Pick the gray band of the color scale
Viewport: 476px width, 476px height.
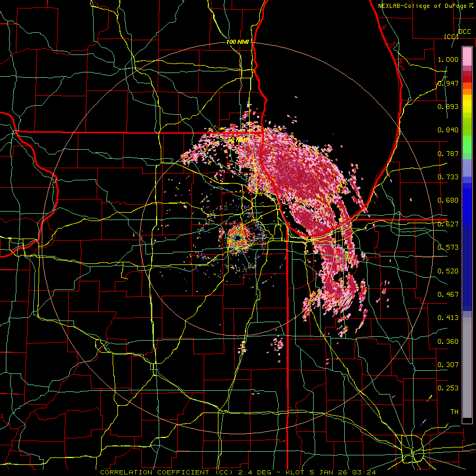[x=467, y=368]
